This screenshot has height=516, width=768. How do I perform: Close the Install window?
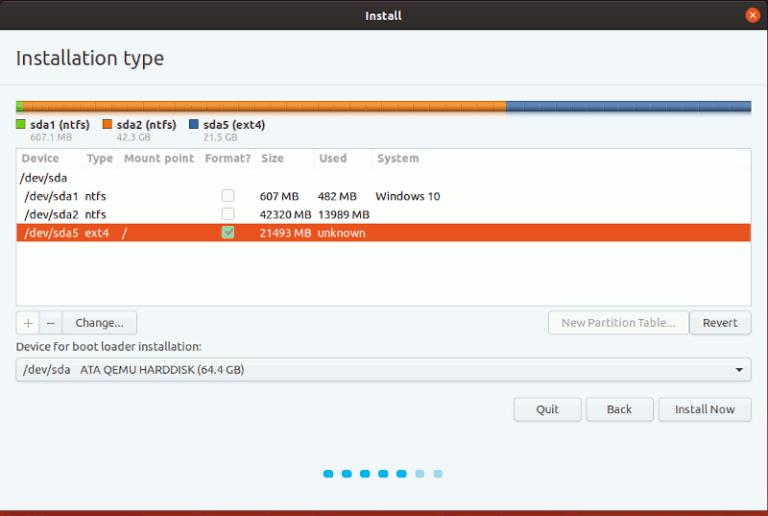pyautogui.click(x=752, y=15)
